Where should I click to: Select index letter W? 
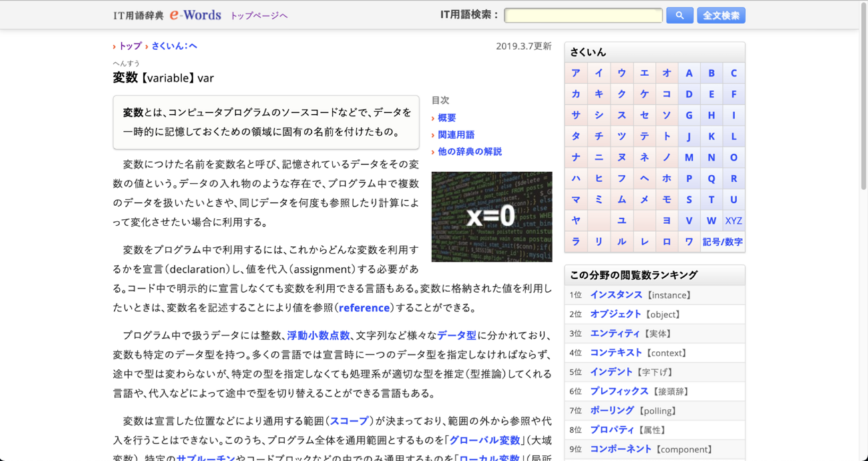pos(711,220)
